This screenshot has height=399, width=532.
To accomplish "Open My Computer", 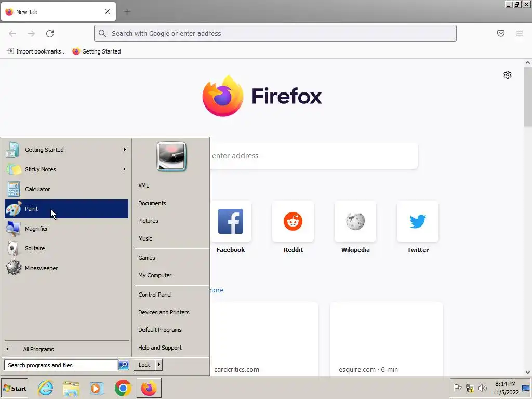I will coord(170,275).
